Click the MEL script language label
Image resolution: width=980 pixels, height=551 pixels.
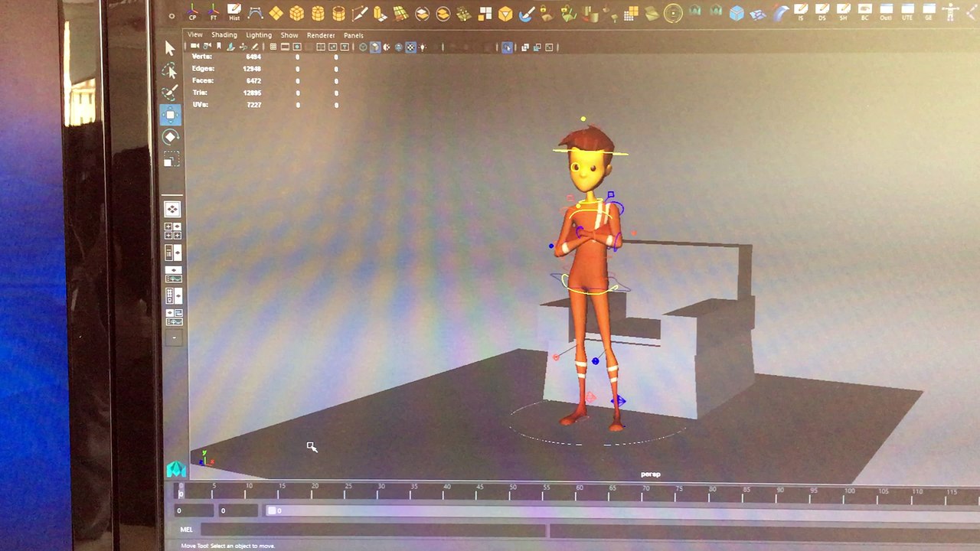point(187,530)
